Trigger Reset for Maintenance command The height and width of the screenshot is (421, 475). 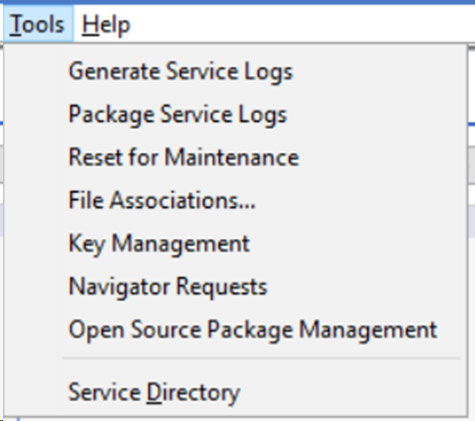[235, 157]
